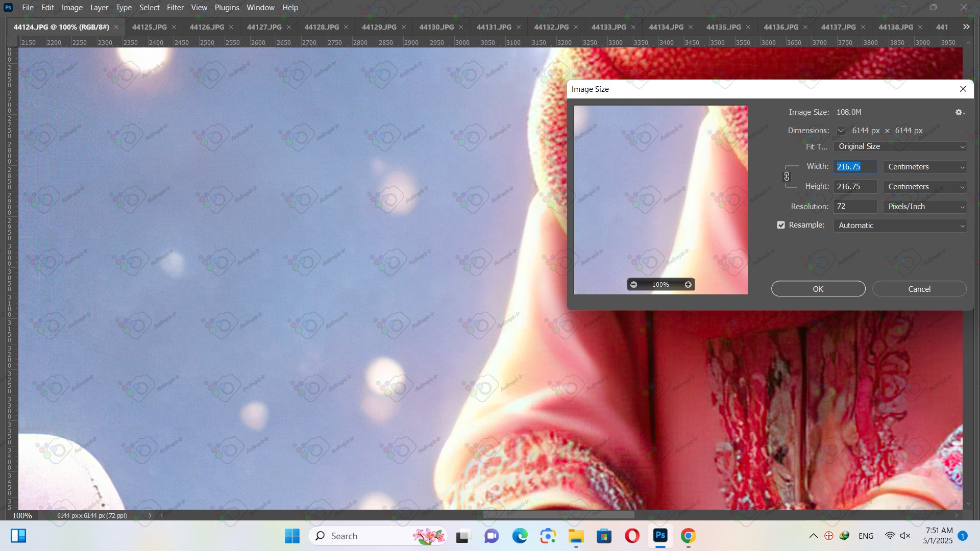The image size is (980, 551).
Task: Expand the Dimensions unit dropdown arrow
Action: pyautogui.click(x=841, y=131)
